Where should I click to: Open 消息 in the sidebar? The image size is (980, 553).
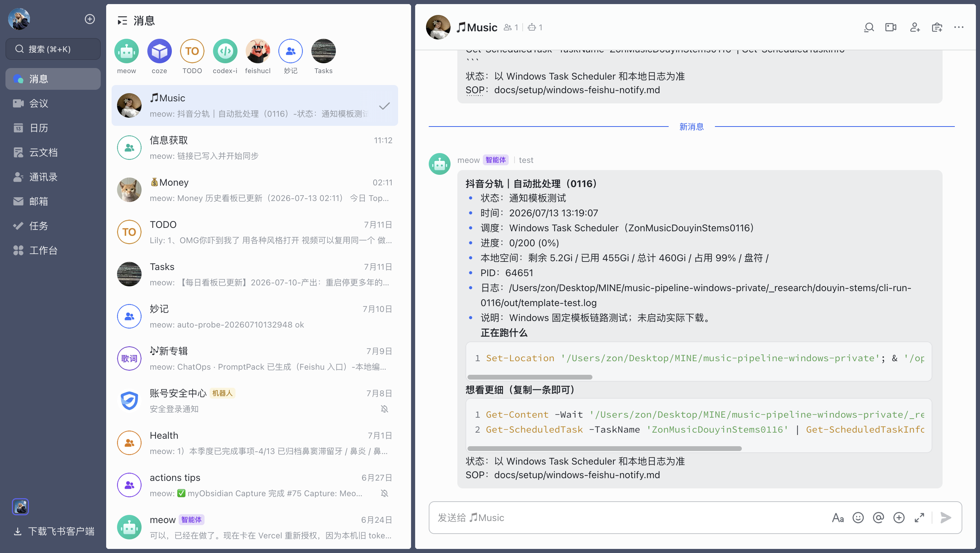point(53,79)
